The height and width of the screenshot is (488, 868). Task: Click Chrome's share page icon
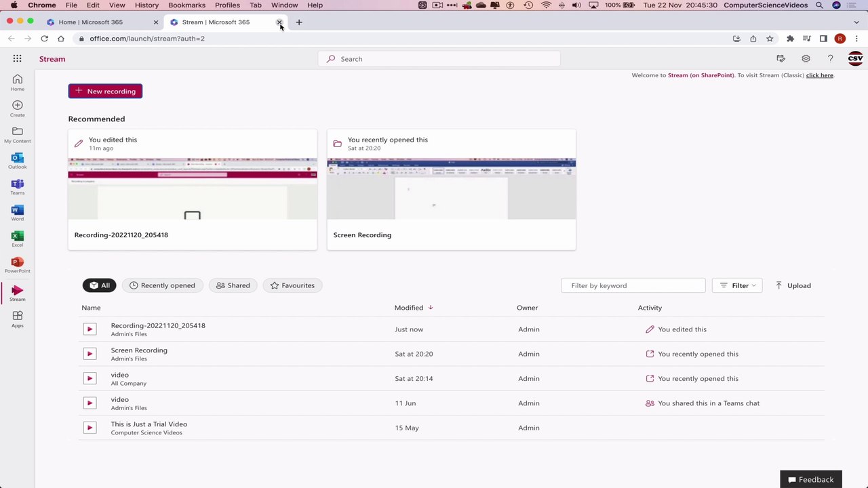(x=753, y=39)
